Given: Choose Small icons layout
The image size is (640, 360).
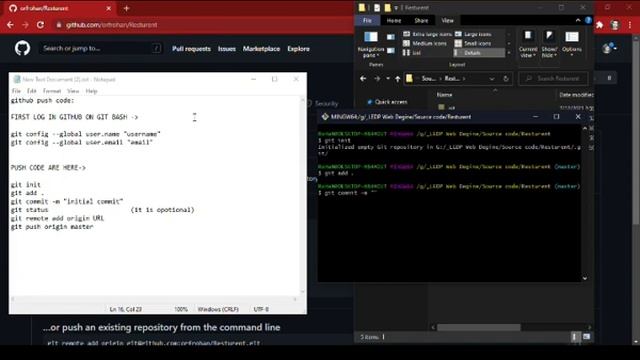Looking at the screenshot, I should [x=473, y=43].
